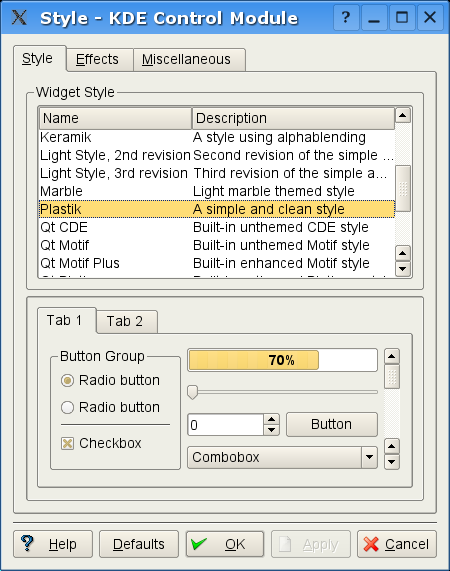
Task: Close the window with the X button
Action: coord(430,17)
